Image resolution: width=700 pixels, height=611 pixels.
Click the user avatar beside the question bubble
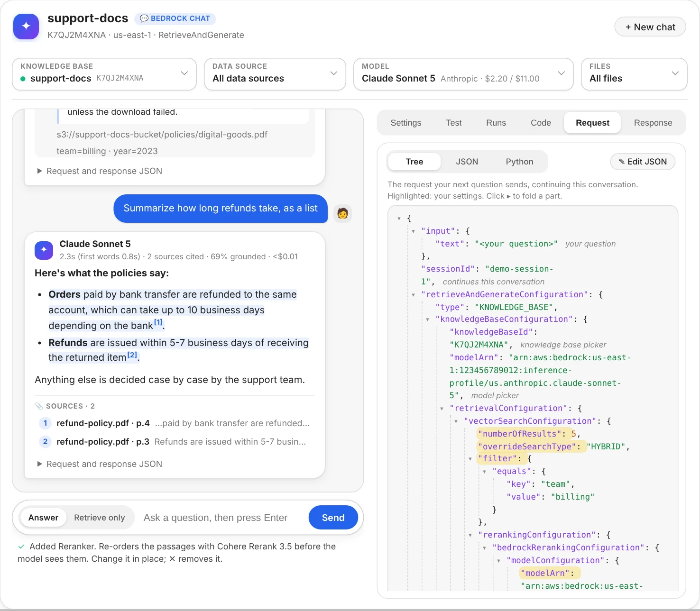342,213
